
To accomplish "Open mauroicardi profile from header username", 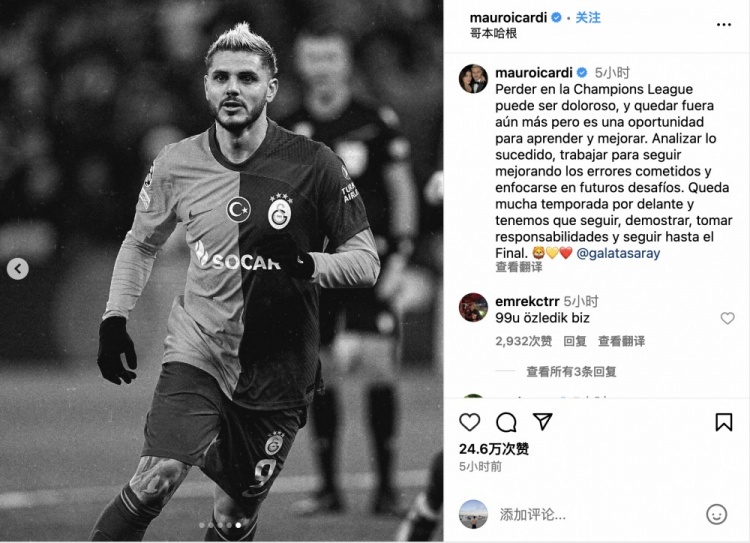I will click(508, 18).
